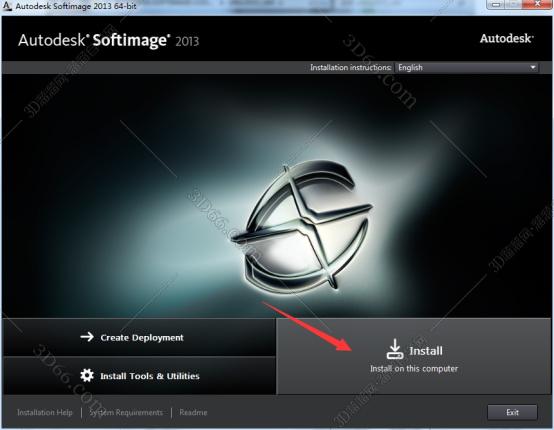Click the Create Deployment arrow icon

pyautogui.click(x=87, y=337)
